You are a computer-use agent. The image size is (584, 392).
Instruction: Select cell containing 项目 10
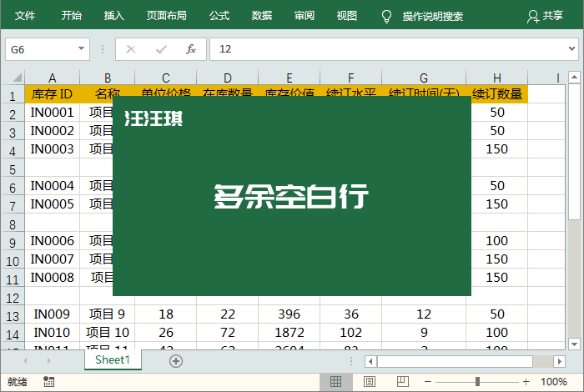108,333
